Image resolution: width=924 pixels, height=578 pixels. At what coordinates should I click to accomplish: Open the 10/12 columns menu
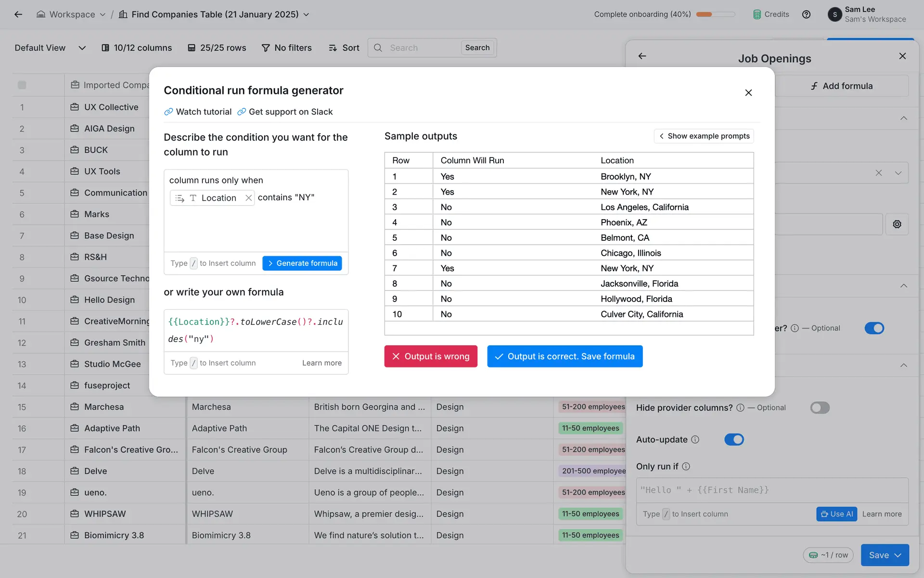[137, 48]
